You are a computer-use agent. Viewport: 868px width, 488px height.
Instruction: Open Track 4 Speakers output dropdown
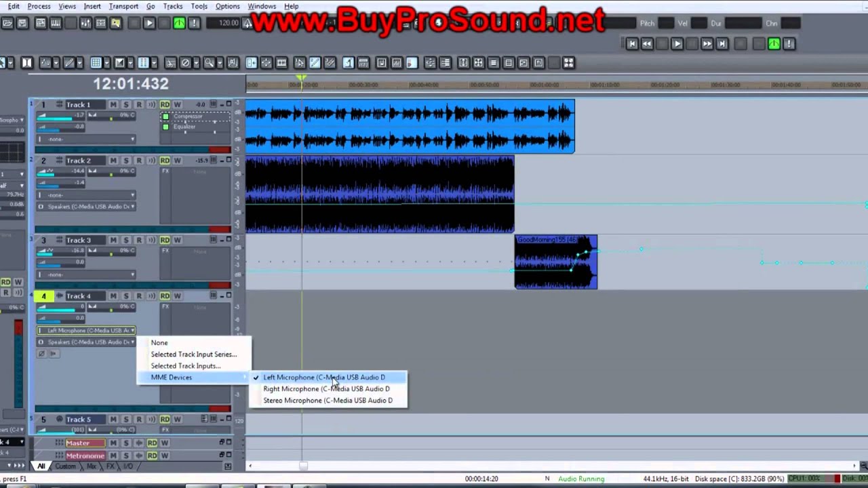(86, 342)
